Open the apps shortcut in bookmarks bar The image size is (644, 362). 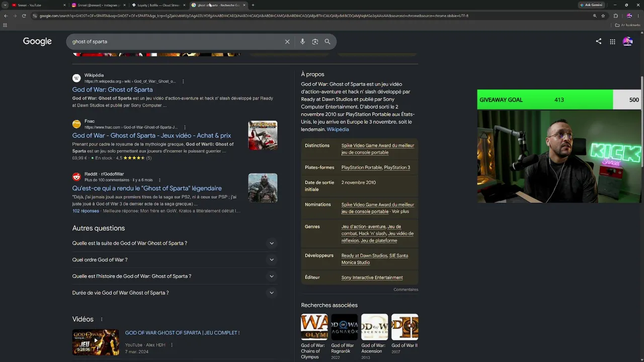tap(5, 25)
